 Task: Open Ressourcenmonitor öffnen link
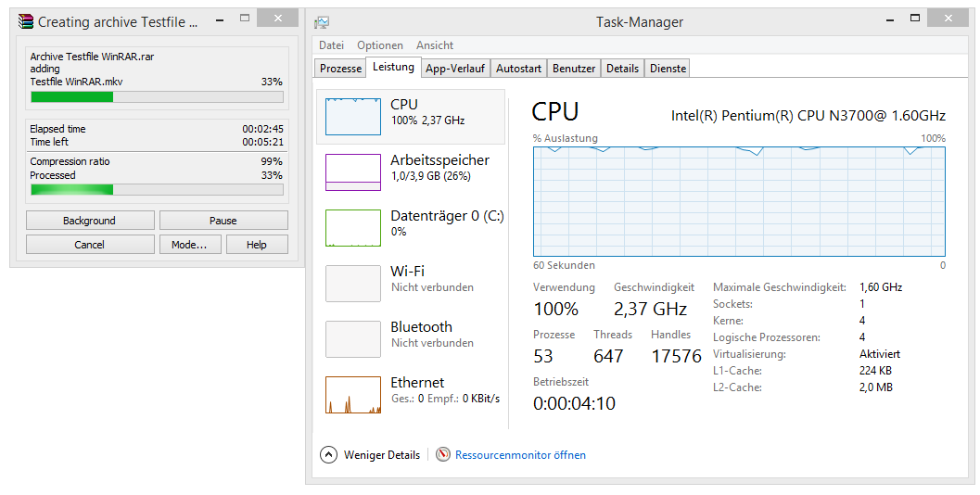(521, 455)
